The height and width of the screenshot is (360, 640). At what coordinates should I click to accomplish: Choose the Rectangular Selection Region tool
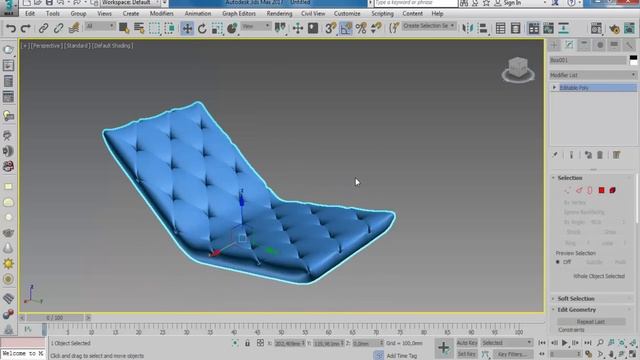click(154, 28)
